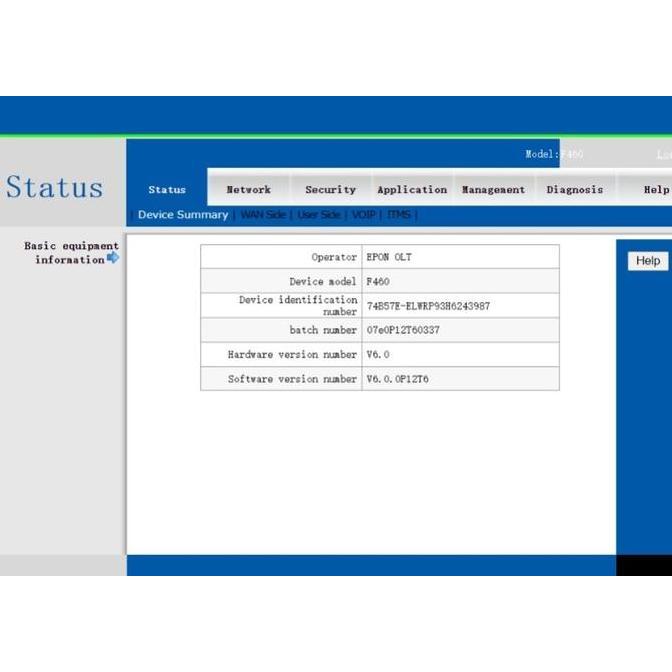Open the Diagnosis tab
The width and height of the screenshot is (672, 672).
click(x=574, y=189)
